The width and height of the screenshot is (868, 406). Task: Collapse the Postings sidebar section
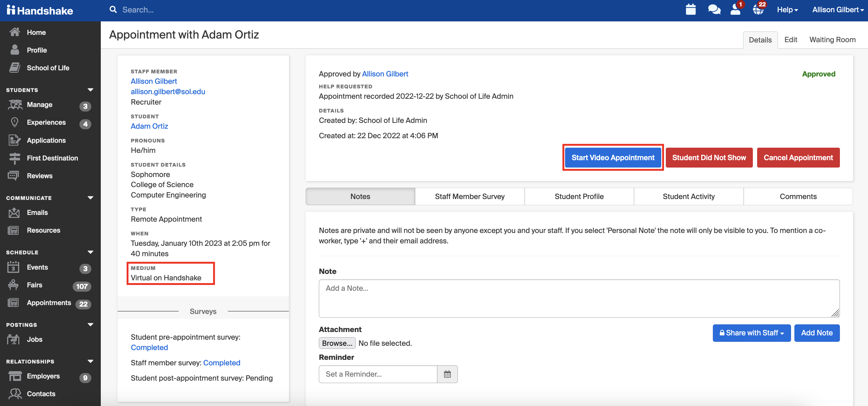[90, 324]
